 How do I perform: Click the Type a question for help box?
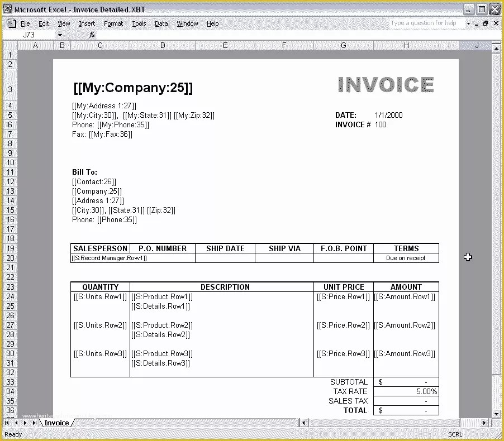(x=425, y=23)
